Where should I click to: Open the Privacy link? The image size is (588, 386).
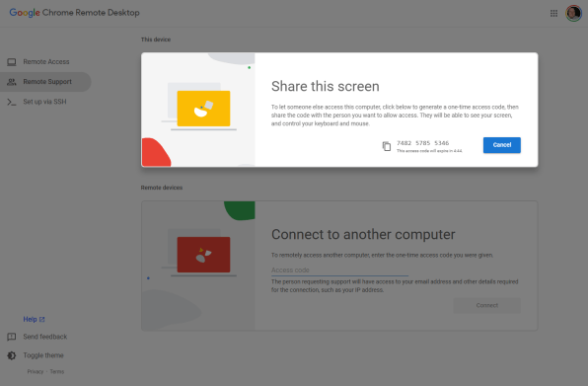(x=36, y=371)
